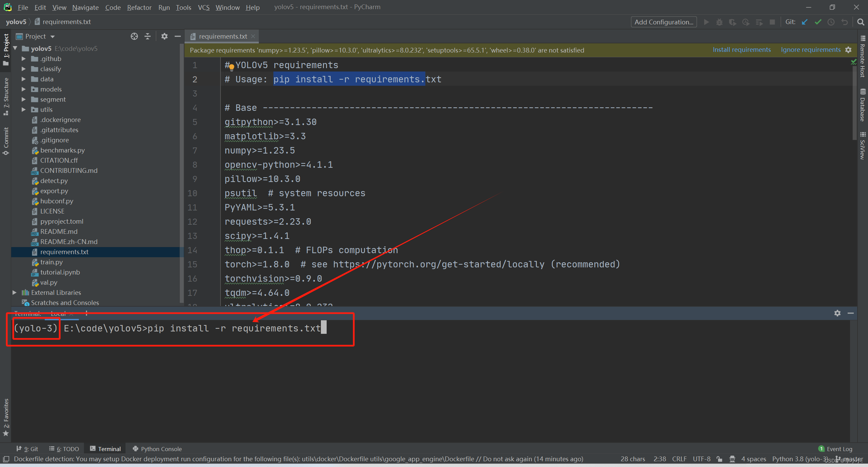
Task: Switch to the Python Console tab
Action: coord(157,449)
